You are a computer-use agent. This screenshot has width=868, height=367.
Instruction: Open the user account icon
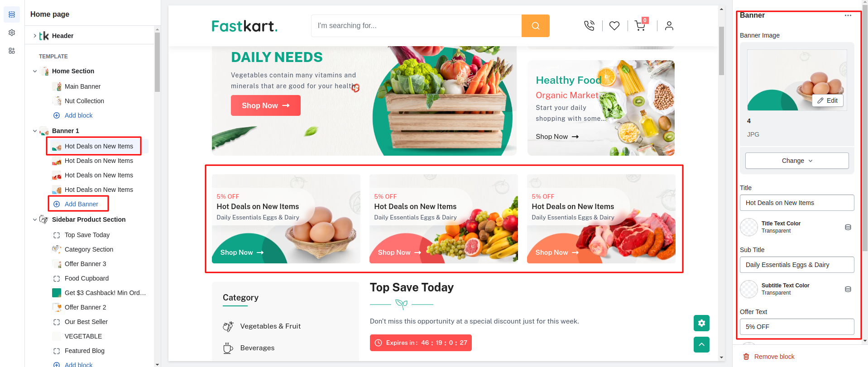pyautogui.click(x=669, y=26)
